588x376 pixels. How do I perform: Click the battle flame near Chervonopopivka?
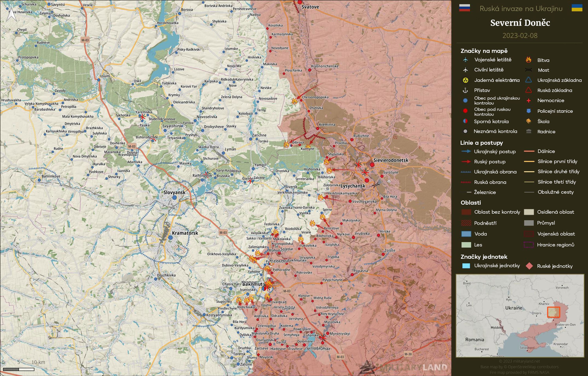point(294,101)
